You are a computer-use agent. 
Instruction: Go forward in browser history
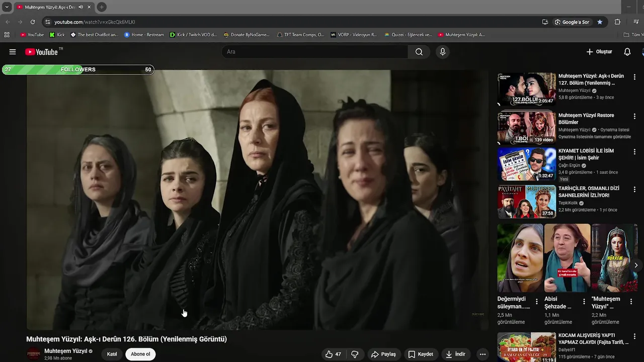[20, 22]
